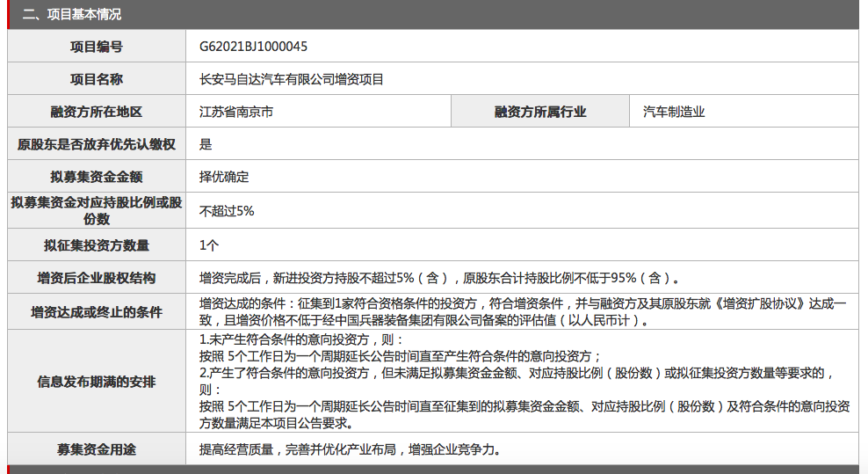Select the label 原股东是否放弃优先认缴权

tap(97, 145)
